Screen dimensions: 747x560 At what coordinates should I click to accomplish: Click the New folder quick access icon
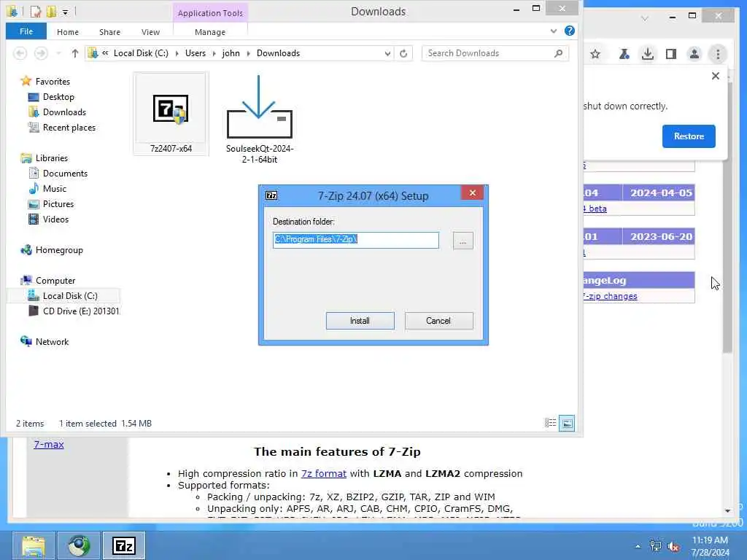point(51,11)
